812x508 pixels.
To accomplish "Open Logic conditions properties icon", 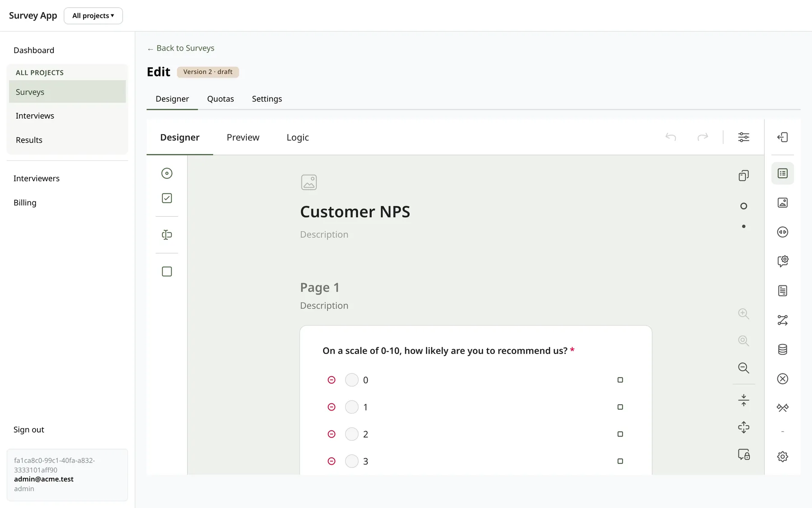I will point(783,320).
